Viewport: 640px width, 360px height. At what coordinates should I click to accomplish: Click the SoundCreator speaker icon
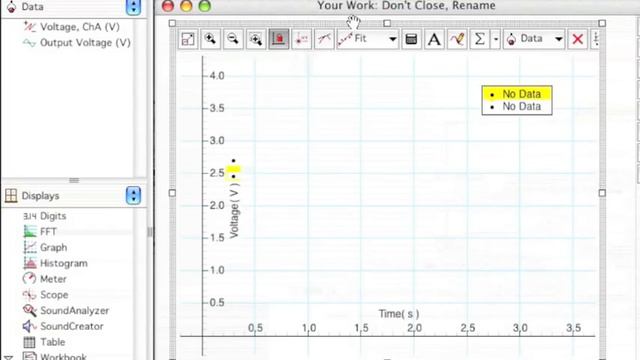click(29, 326)
